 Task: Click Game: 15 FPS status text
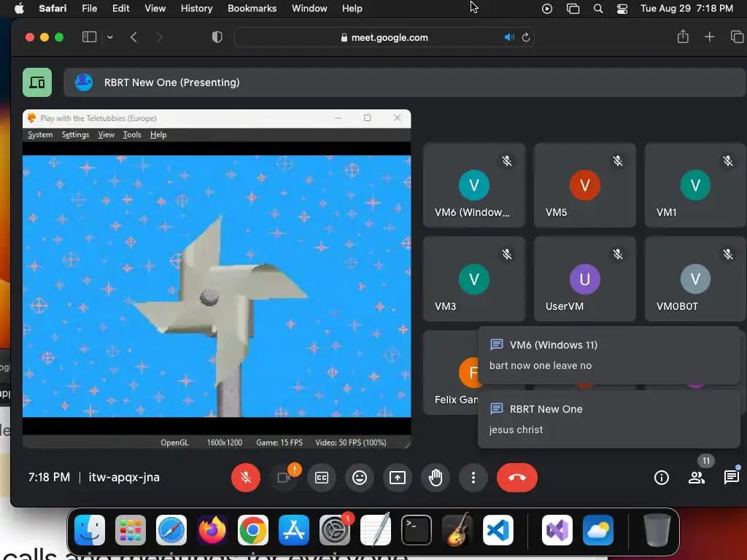coord(279,443)
